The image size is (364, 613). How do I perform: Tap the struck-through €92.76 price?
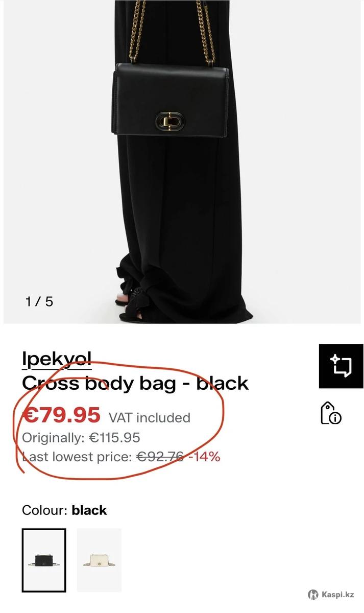160,457
